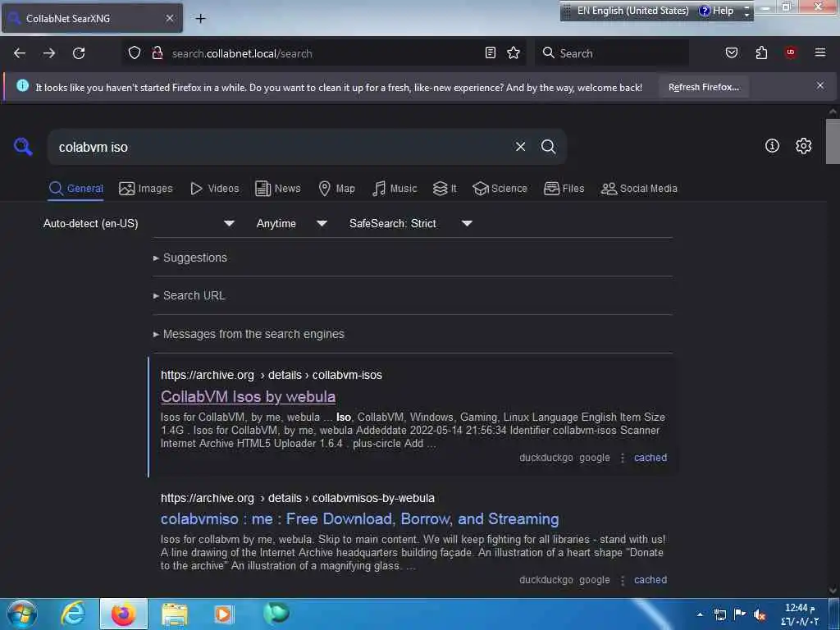The height and width of the screenshot is (630, 840).
Task: Click the scrollbar down arrow
Action: click(833, 591)
